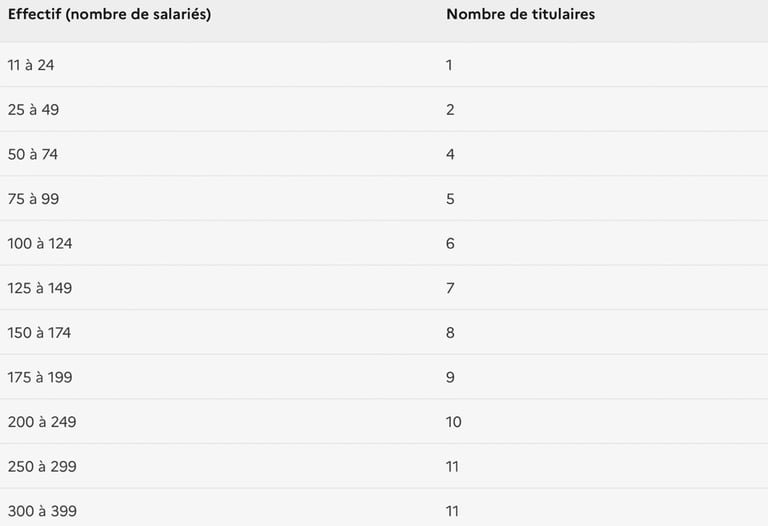Select the "75 à 99" effectif cell
The image size is (768, 526).
[x=33, y=199]
